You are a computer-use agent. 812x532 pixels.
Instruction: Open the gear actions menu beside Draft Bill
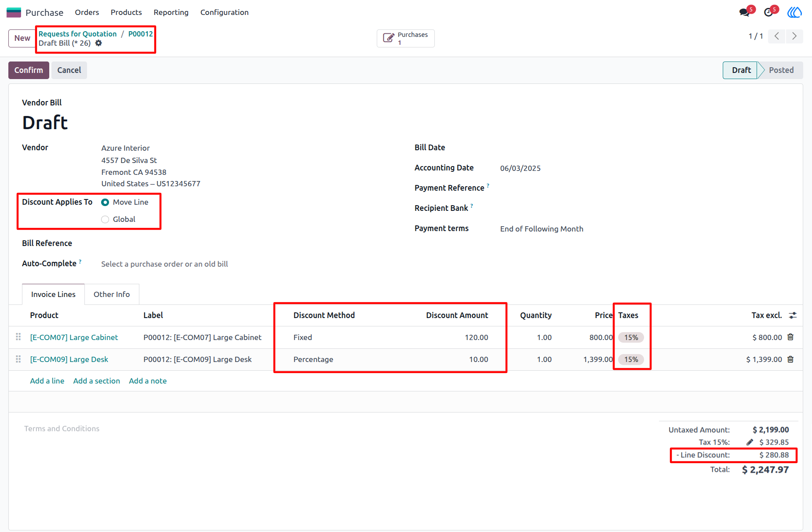click(98, 43)
